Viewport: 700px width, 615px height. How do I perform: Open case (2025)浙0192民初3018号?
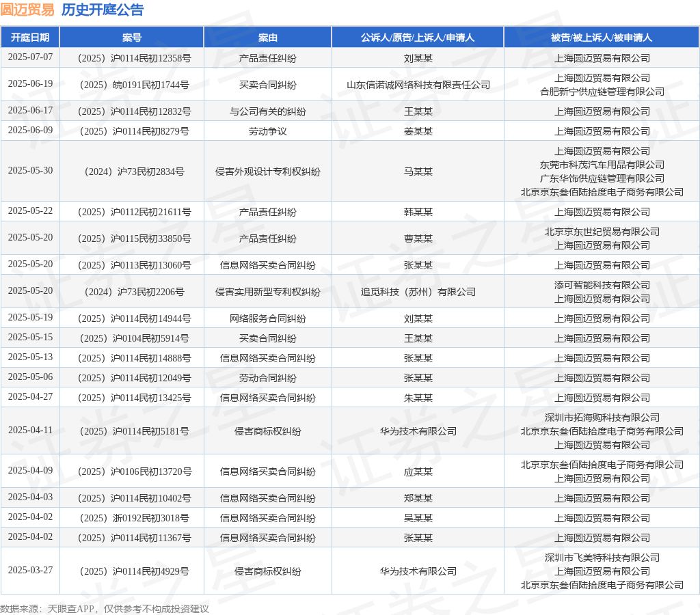(135, 518)
